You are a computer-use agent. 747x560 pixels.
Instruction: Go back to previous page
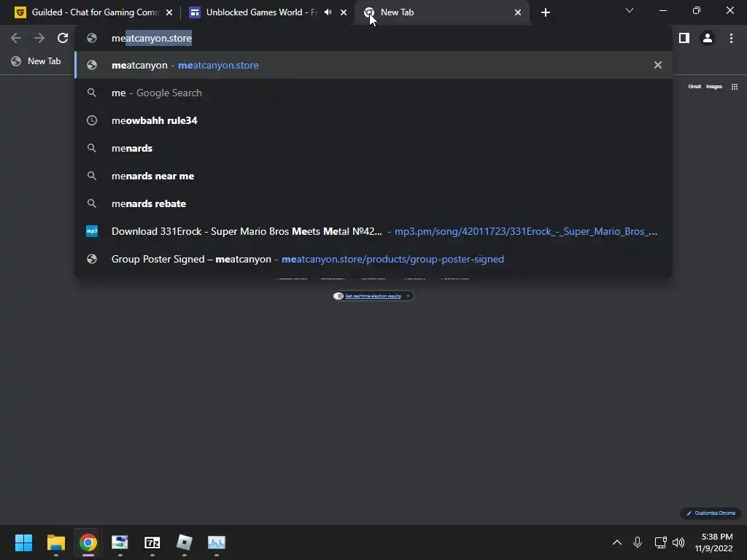pyautogui.click(x=16, y=38)
